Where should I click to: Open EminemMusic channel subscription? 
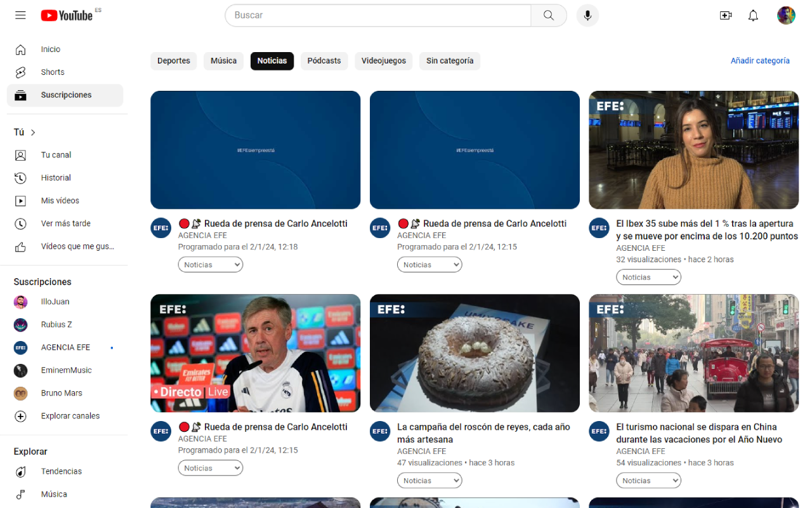coord(65,370)
